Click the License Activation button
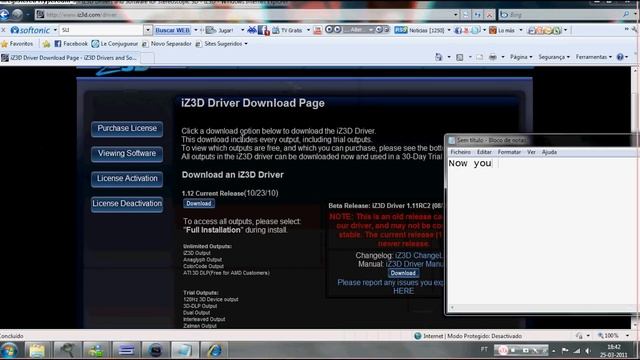This screenshot has width=640, height=360. pos(127,179)
